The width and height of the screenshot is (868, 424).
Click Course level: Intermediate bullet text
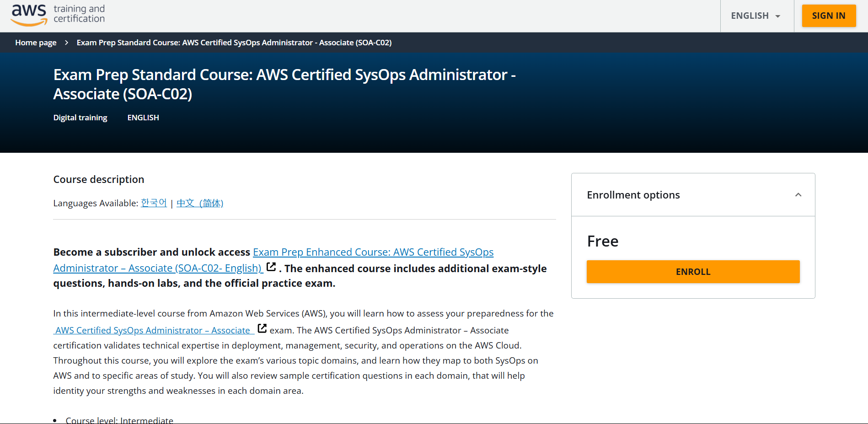(119, 420)
